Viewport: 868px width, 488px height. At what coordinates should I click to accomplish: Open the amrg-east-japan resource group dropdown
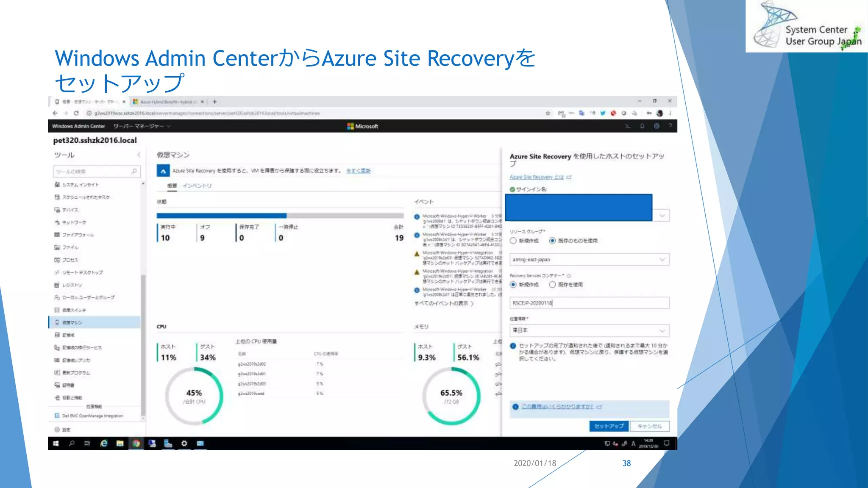tap(590, 260)
